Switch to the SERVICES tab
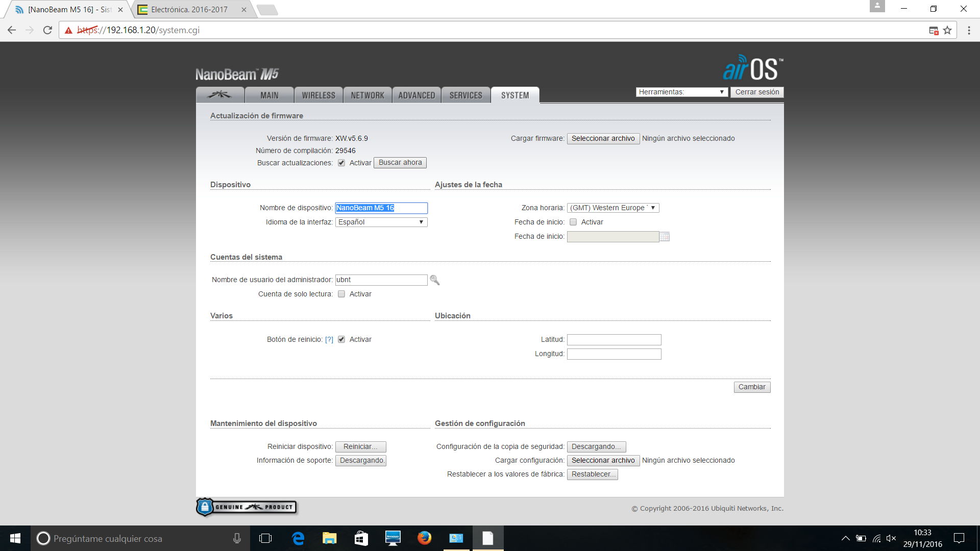The height and width of the screenshot is (551, 980). point(465,95)
